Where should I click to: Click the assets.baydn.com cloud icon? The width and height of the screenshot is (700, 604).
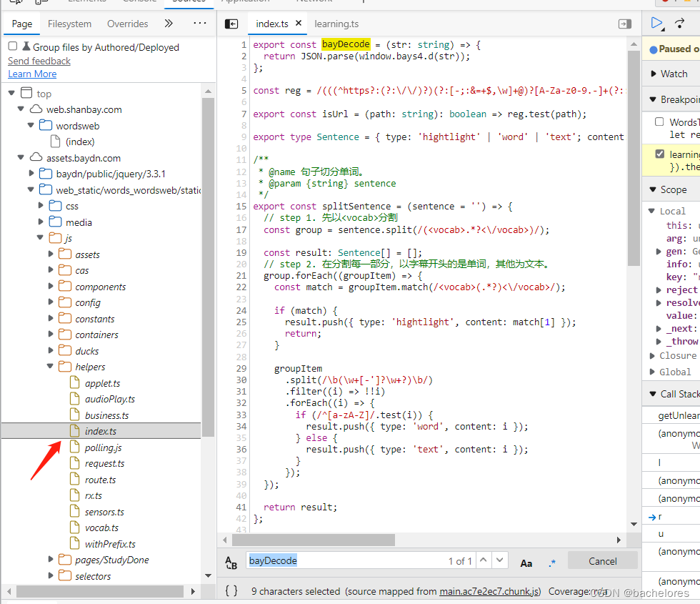[x=36, y=157]
